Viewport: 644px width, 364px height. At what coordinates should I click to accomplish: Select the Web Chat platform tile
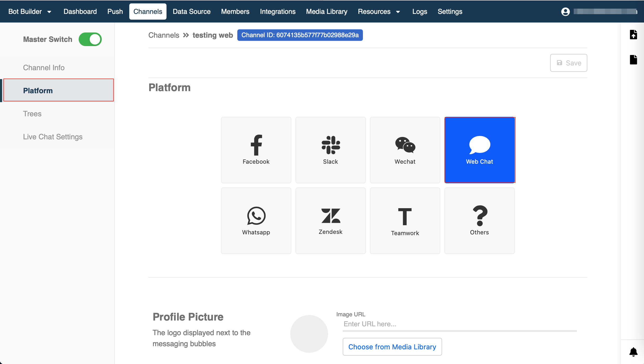pyautogui.click(x=480, y=150)
